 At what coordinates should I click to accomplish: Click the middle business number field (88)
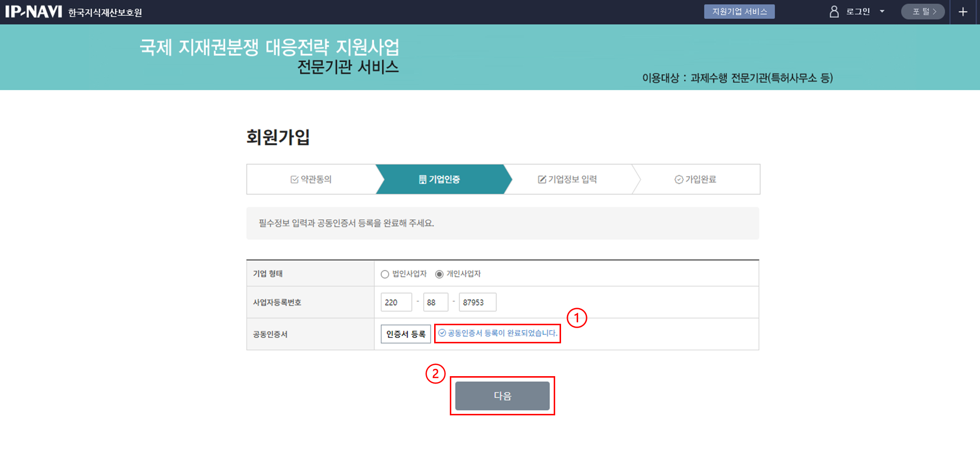436,302
